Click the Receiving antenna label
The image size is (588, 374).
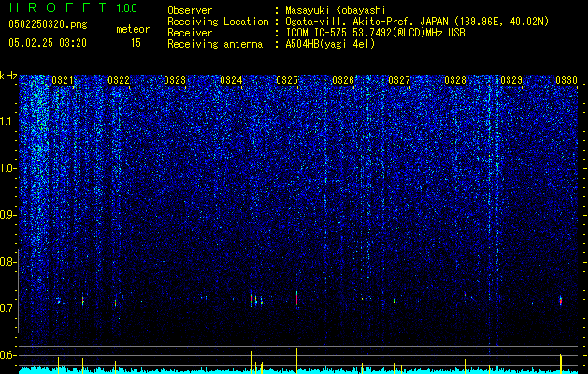pos(215,44)
